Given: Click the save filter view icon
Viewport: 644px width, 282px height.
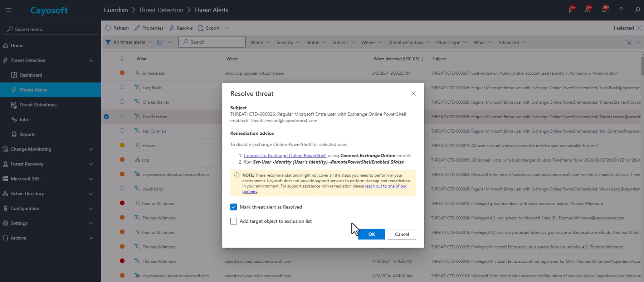Looking at the screenshot, I should coord(160,42).
